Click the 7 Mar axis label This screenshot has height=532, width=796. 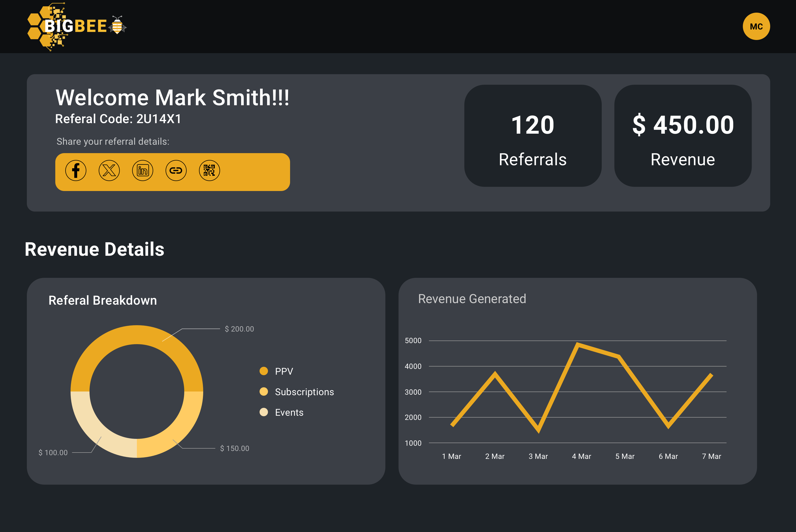click(712, 456)
